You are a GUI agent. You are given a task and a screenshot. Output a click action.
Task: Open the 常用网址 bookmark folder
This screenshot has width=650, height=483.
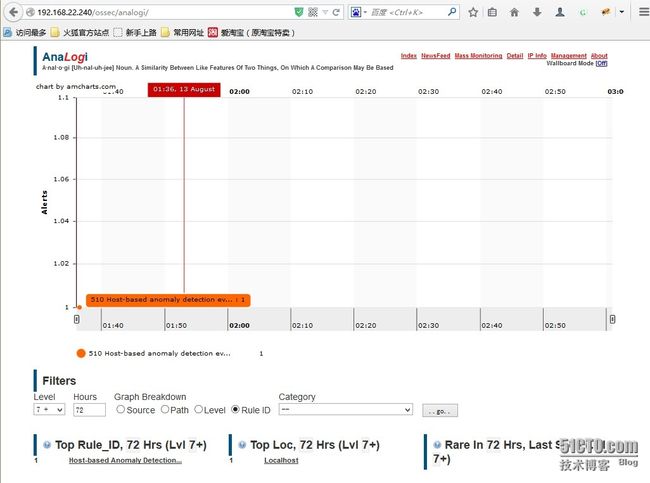183,32
